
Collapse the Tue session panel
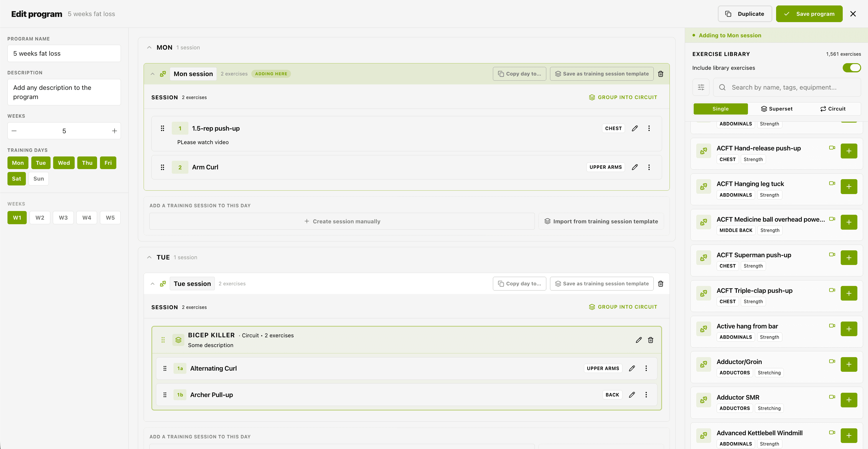pyautogui.click(x=152, y=284)
